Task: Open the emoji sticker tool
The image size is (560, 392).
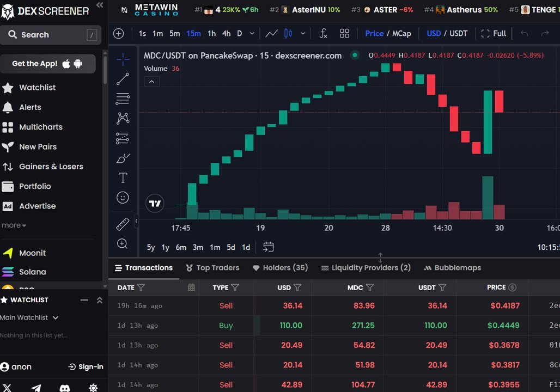Action: [123, 197]
